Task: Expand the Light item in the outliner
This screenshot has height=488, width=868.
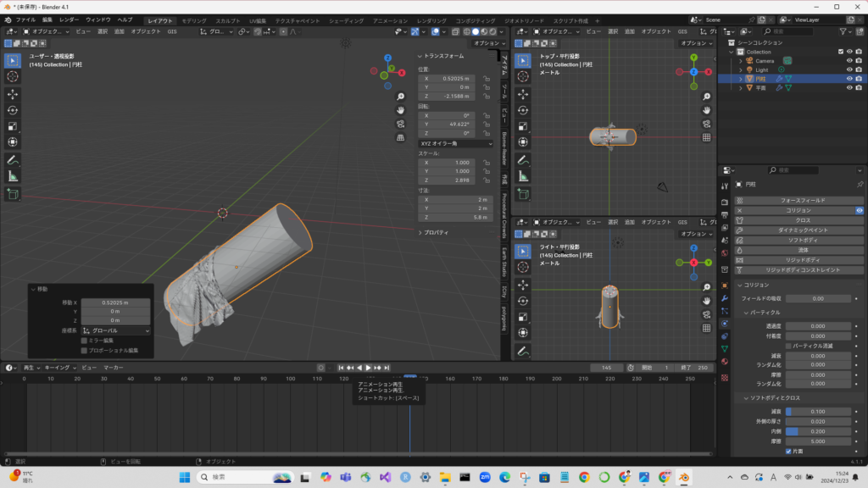Action: click(x=740, y=69)
